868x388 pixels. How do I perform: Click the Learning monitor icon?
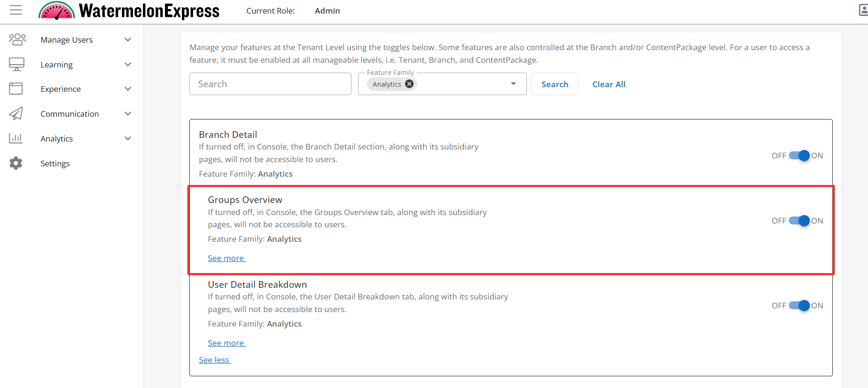point(17,64)
